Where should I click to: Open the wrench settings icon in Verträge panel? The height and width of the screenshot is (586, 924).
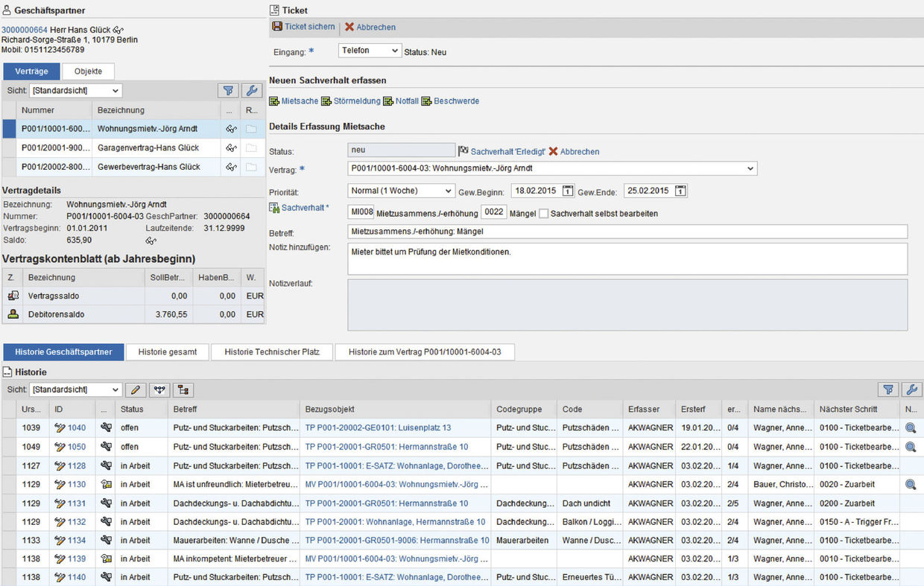(253, 91)
